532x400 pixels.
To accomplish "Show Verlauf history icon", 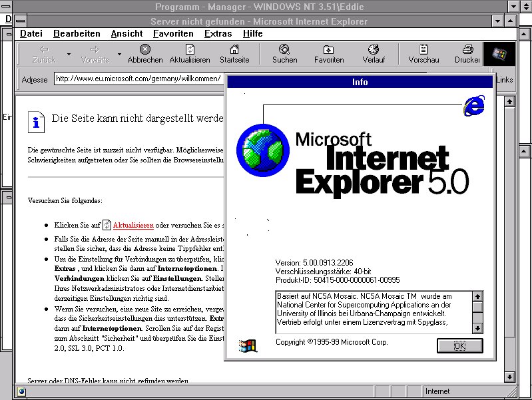I will pyautogui.click(x=374, y=49).
